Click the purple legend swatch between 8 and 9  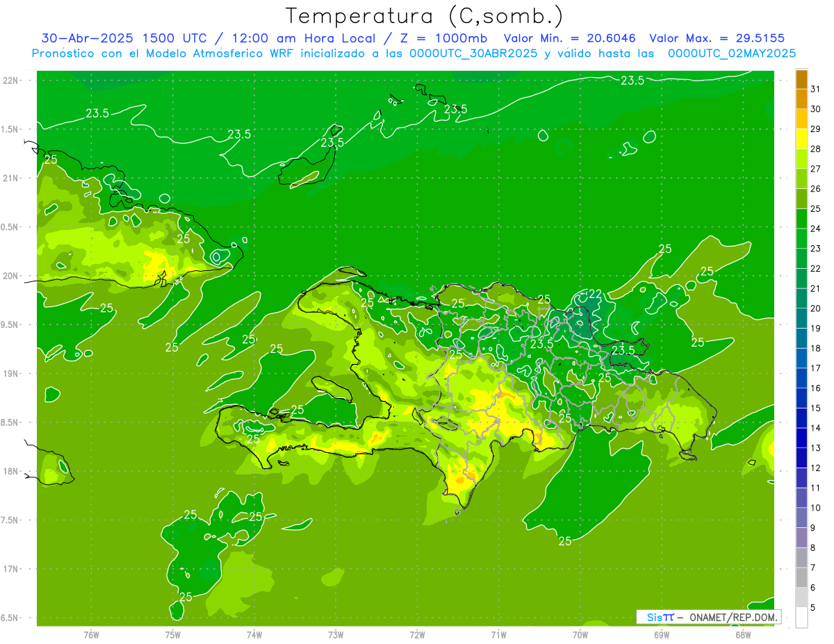[x=802, y=538]
